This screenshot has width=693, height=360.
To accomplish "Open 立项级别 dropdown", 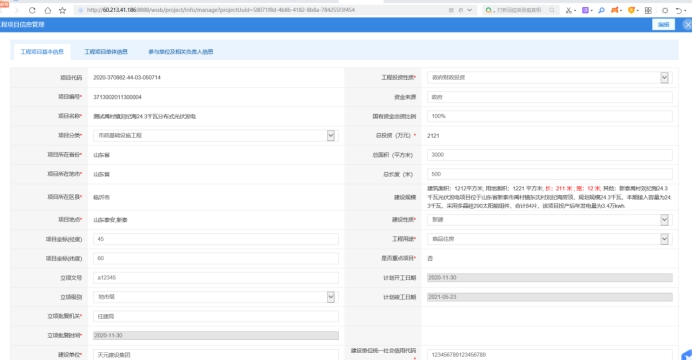I will click(x=216, y=297).
